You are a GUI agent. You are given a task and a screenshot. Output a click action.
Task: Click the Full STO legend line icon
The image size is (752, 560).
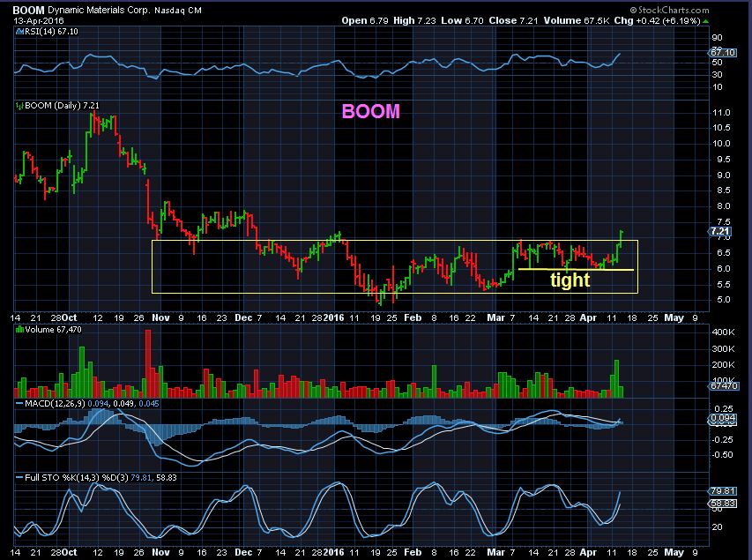click(19, 477)
